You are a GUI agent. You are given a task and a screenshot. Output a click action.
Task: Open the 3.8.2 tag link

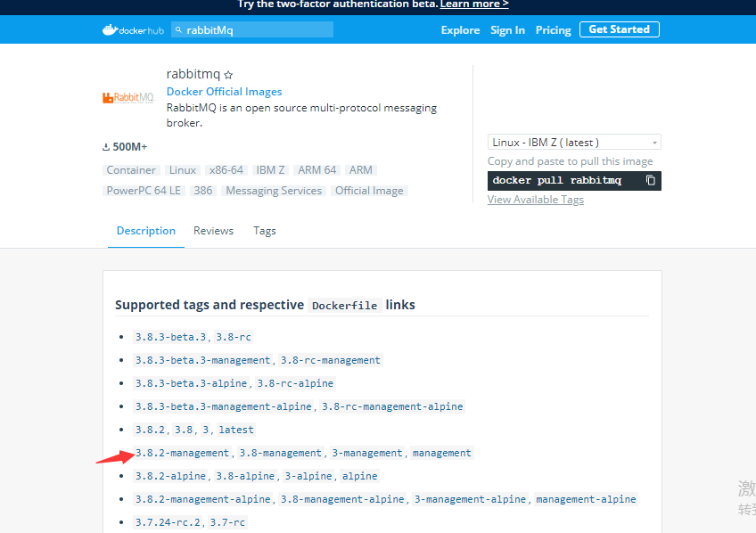pos(150,430)
